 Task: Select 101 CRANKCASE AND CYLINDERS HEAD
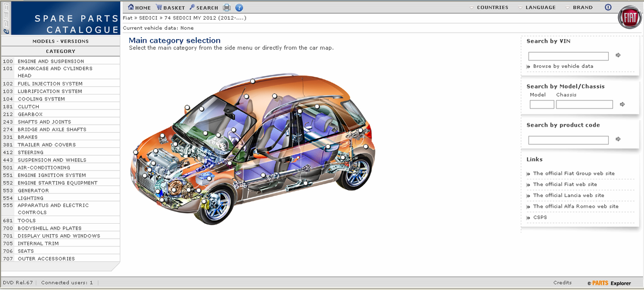60,72
